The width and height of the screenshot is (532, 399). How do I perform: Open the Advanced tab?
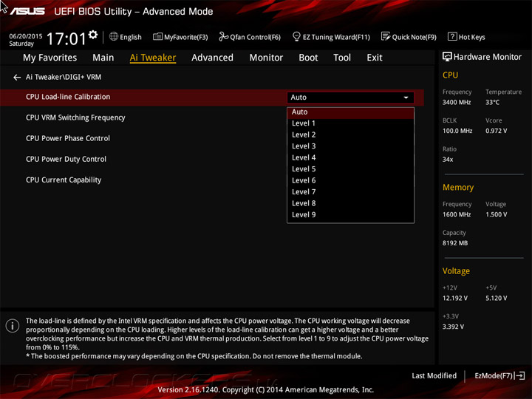tap(212, 58)
